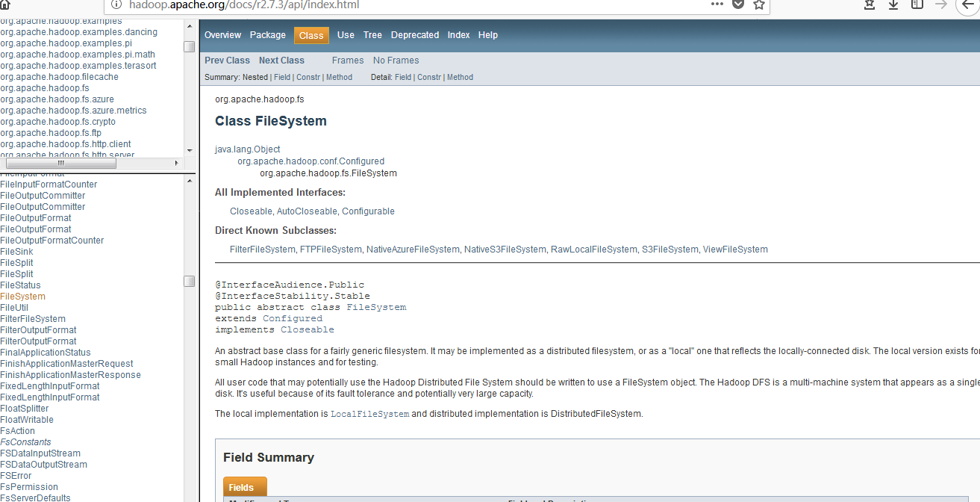Open org.apache.hadoop.examples.pi.math package
Viewport: 980px width, 502px height.
point(78,55)
